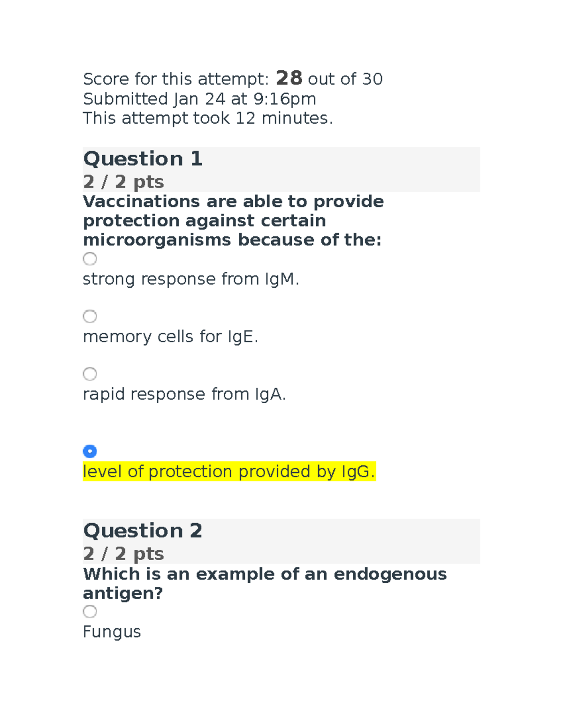Click the answer text "strong response from IgM."

tap(190, 279)
